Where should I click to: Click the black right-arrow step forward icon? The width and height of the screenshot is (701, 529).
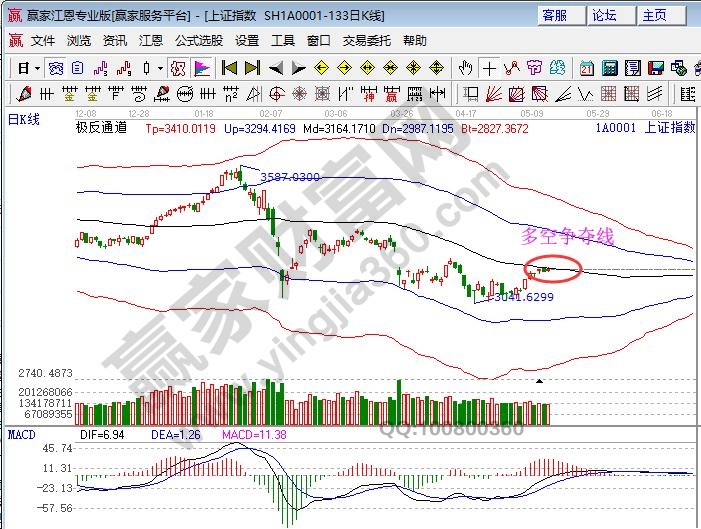297,68
